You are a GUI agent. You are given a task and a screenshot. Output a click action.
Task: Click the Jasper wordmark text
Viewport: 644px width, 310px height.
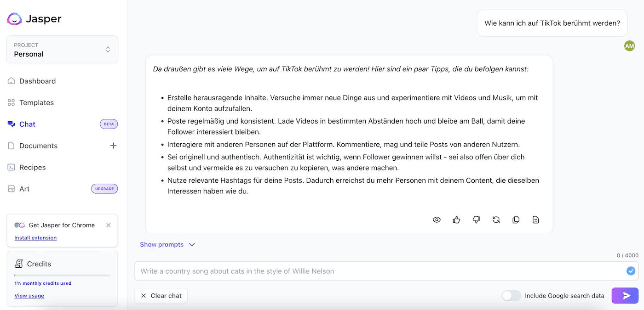pyautogui.click(x=44, y=19)
